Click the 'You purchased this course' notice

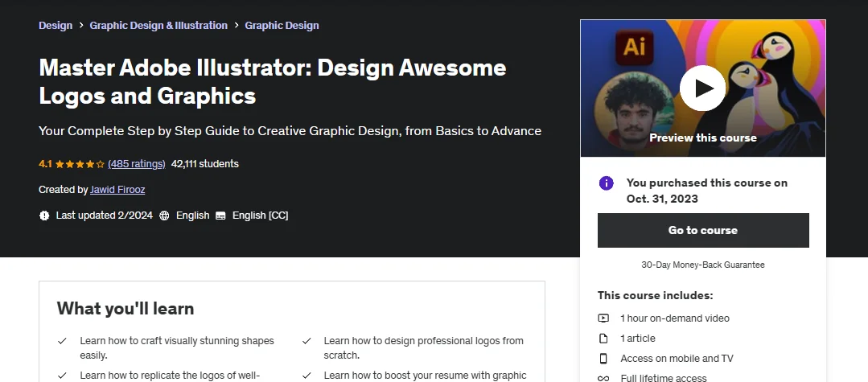point(707,191)
